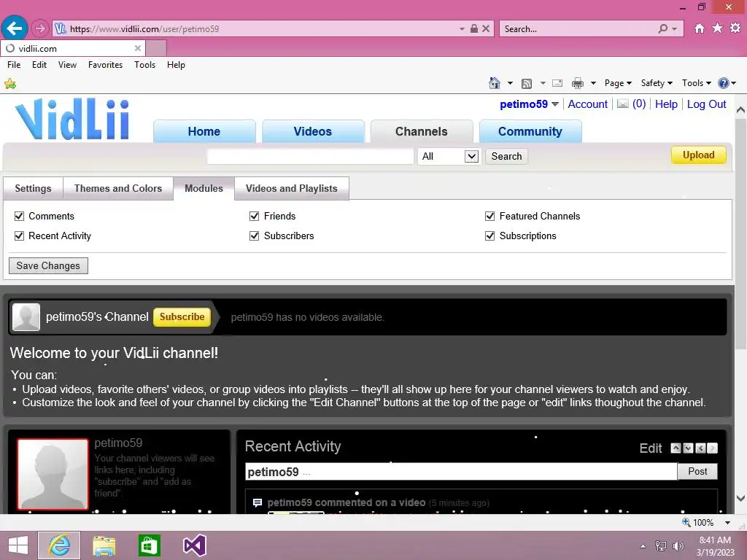
Task: Click the RSS feeds icon in command bar
Action: point(527,83)
